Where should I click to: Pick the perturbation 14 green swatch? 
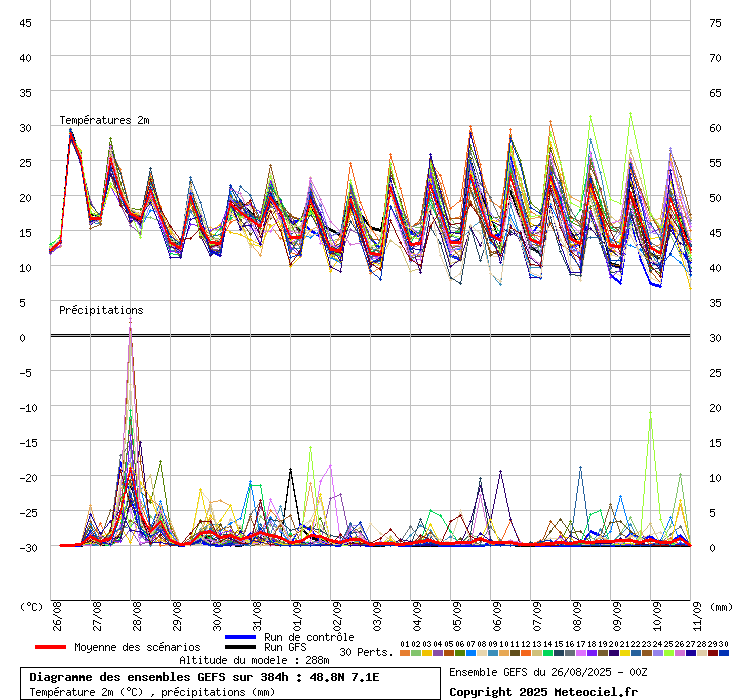click(547, 653)
